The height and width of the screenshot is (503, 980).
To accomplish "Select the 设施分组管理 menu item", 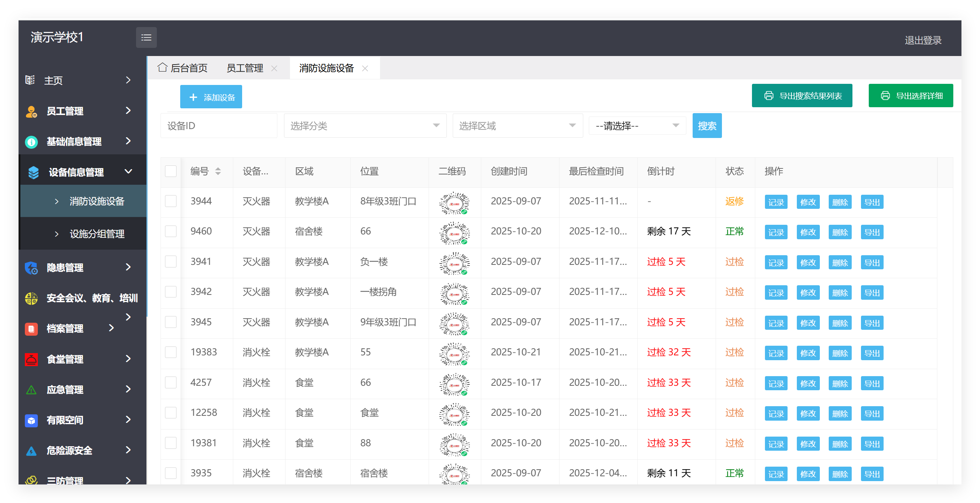I will (97, 234).
